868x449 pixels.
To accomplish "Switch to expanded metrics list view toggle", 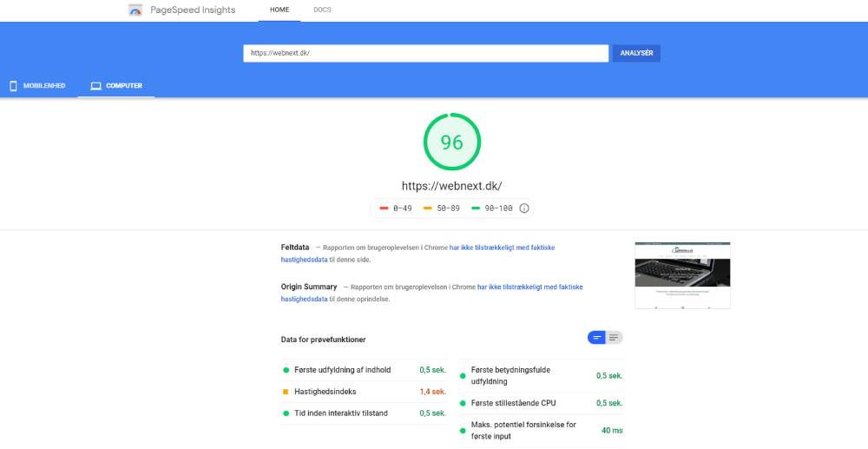I will (614, 338).
